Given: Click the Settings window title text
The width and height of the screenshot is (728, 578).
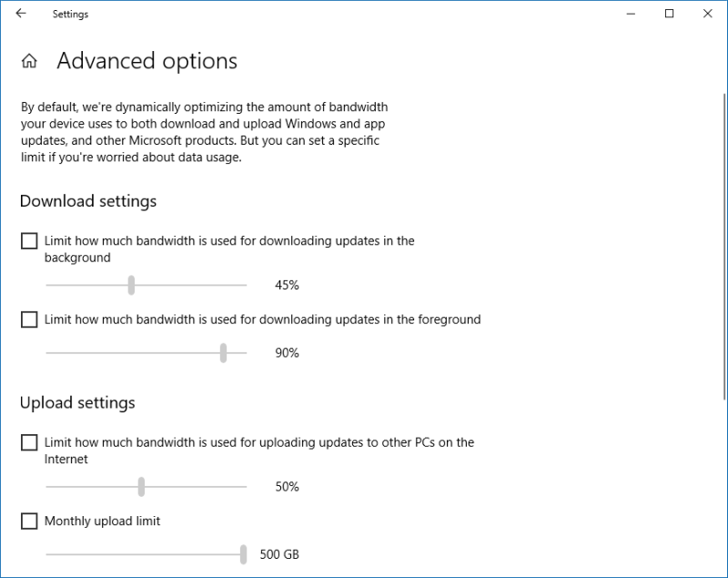Looking at the screenshot, I should [x=70, y=14].
